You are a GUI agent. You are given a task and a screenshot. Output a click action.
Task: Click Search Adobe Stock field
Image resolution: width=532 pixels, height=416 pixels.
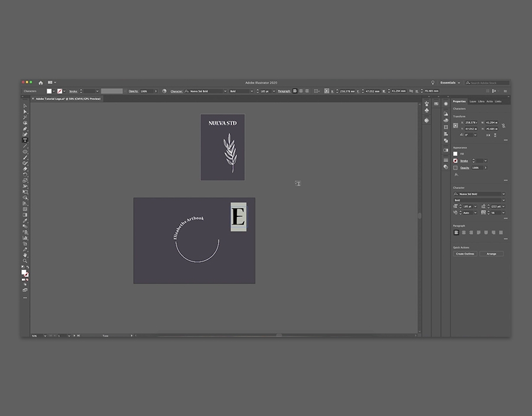(487, 83)
